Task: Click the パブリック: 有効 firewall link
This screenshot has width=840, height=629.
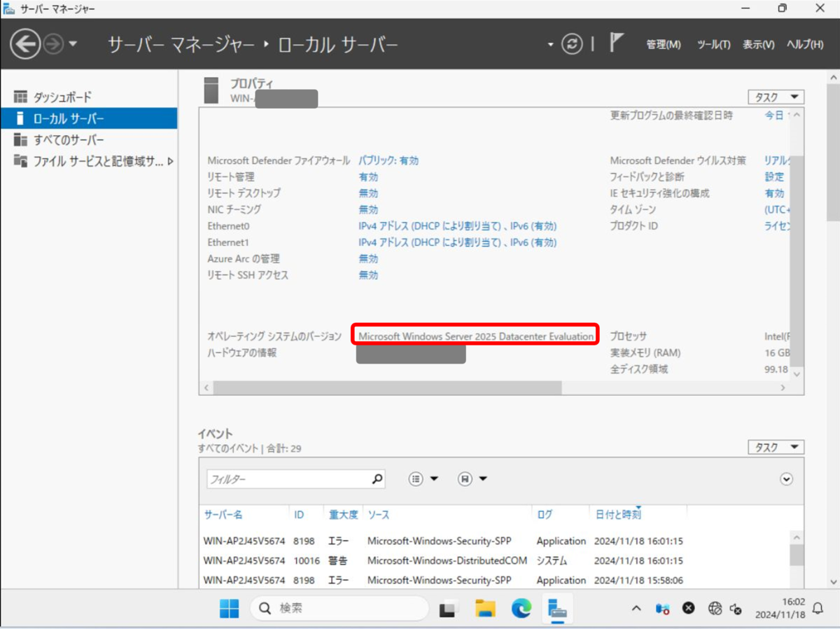Action: point(388,160)
